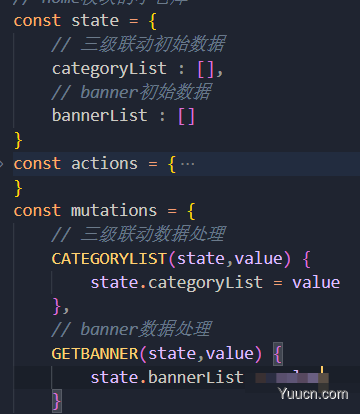Click state.categoryList assignment line

[x=215, y=283]
